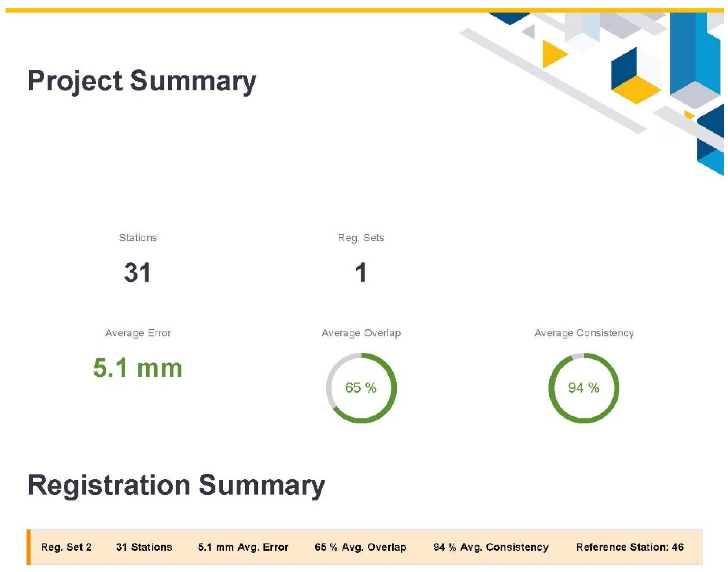
Task: Click the Registration Summary heading
Action: pos(176,485)
